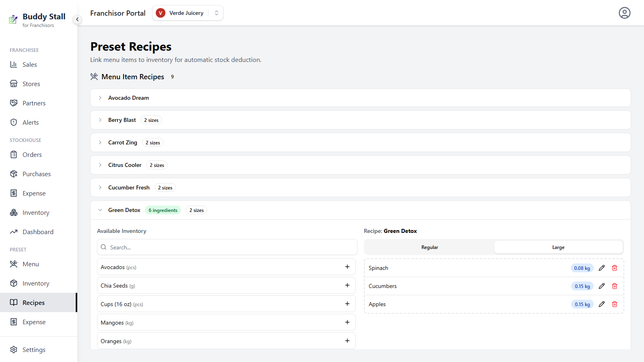The height and width of the screenshot is (362, 644).
Task: Delete the Spinach ingredient with trash icon
Action: [x=615, y=268]
